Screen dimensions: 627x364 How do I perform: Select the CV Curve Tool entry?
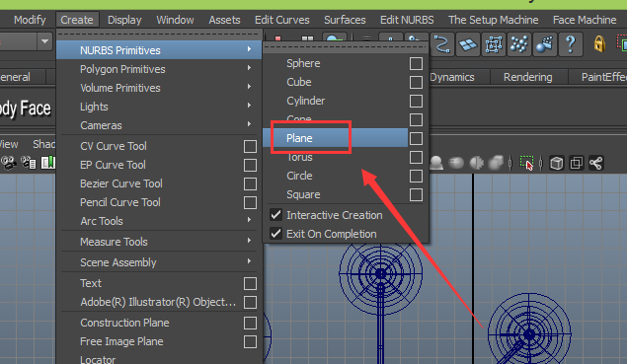click(x=114, y=146)
